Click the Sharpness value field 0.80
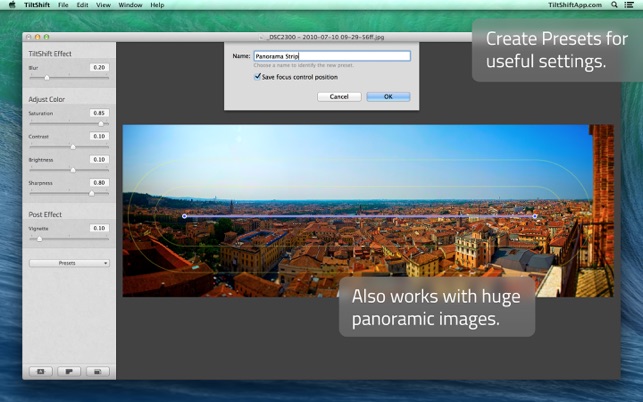The width and height of the screenshot is (643, 402). point(99,183)
